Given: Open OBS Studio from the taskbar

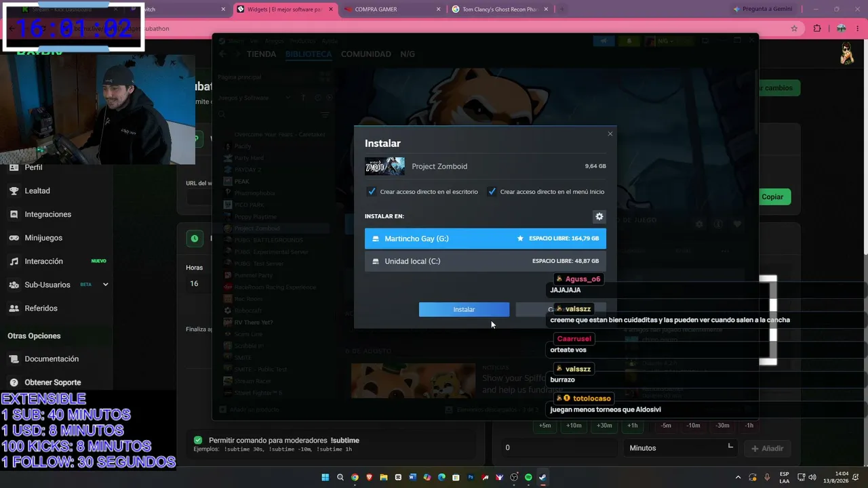Looking at the screenshot, I should 514,477.
